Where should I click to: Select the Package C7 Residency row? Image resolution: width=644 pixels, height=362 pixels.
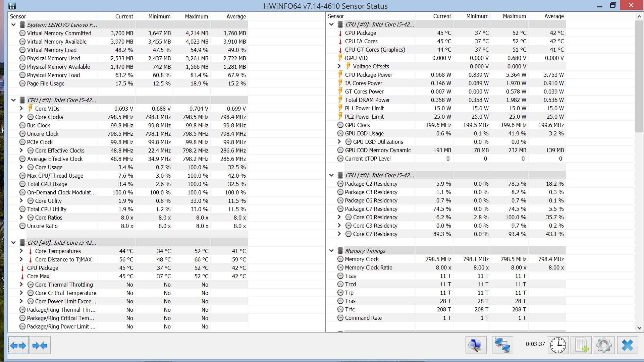[446, 209]
